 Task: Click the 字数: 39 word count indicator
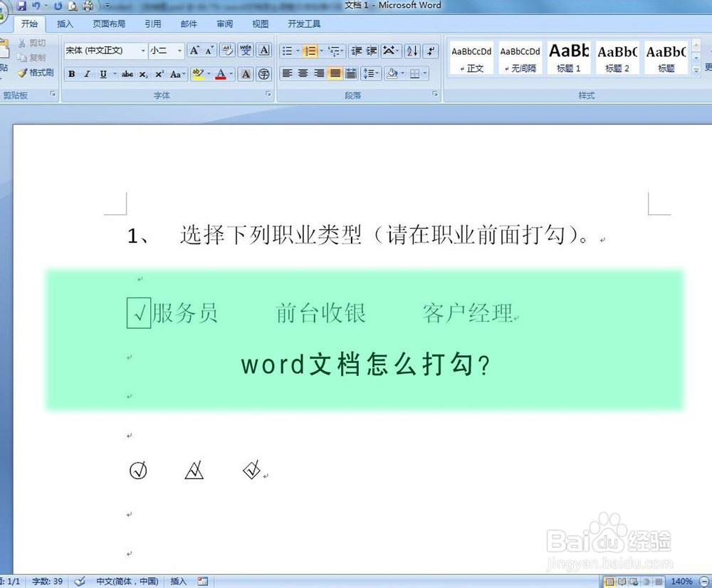[45, 582]
